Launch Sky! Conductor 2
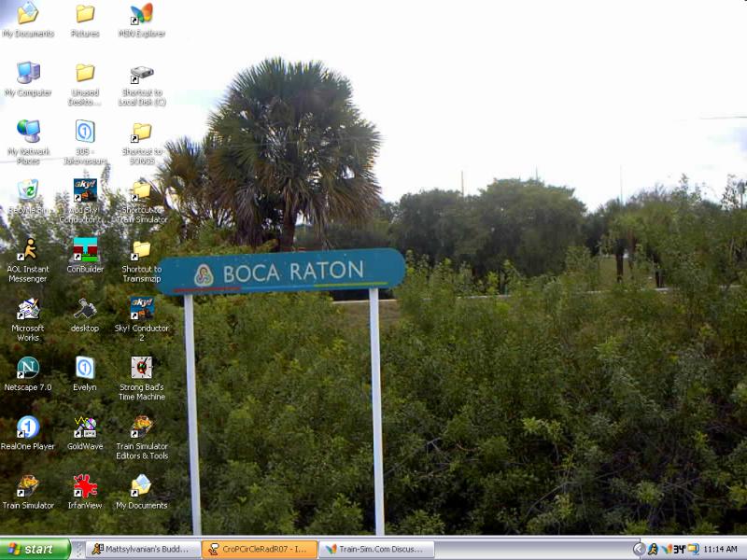Viewport: 747px width, 560px height. click(x=142, y=319)
